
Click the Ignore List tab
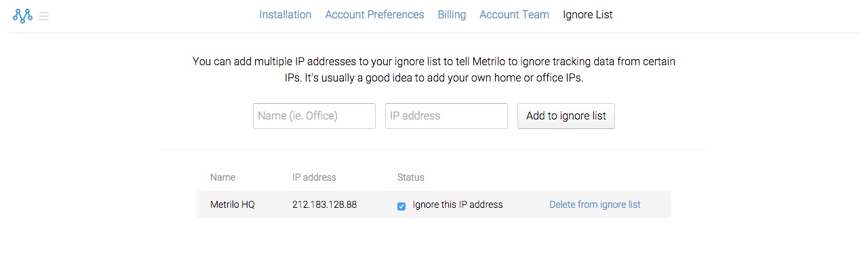(x=588, y=14)
